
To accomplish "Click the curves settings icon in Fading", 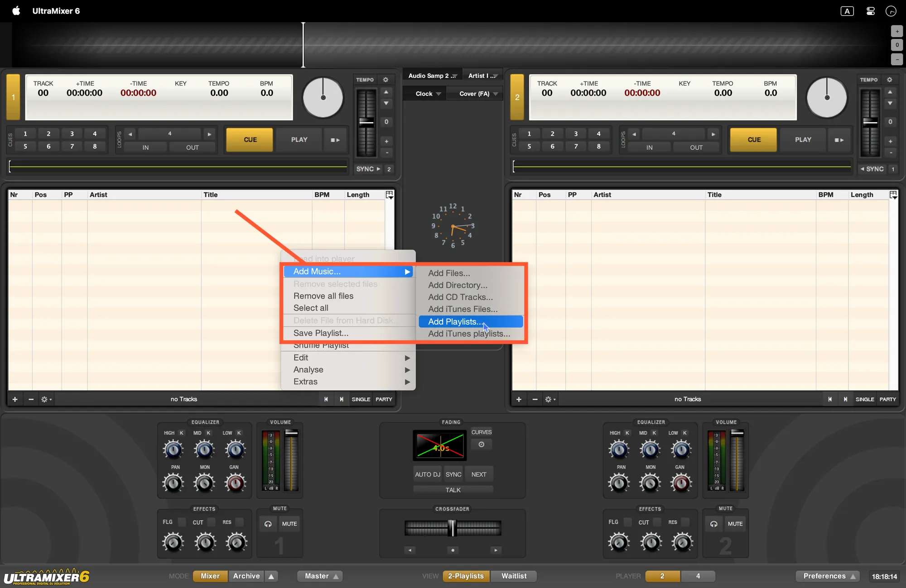I will pyautogui.click(x=482, y=445).
